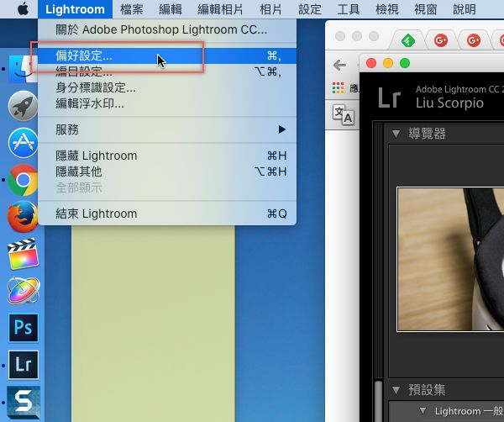Open the 視窗 menu
The image size is (504, 422).
[426, 9]
